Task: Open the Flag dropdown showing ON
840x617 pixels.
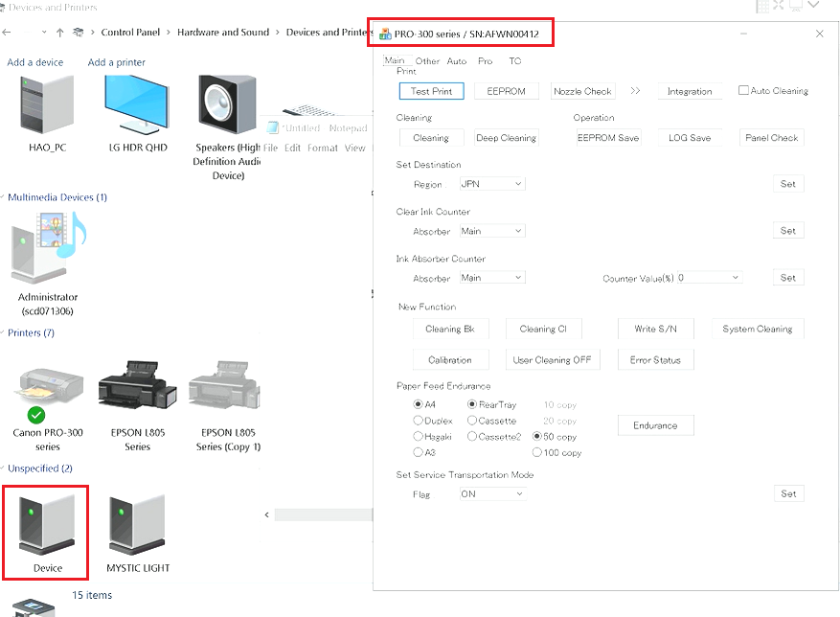Action: 493,493
